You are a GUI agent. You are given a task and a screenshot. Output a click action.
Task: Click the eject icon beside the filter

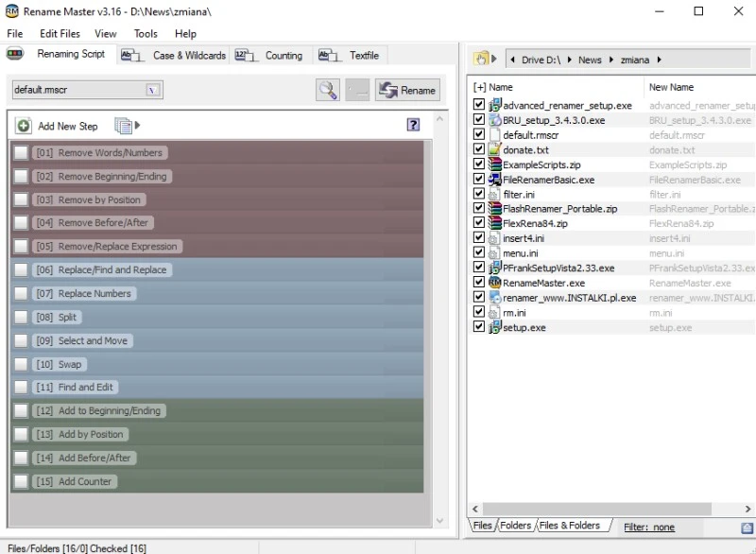(747, 528)
